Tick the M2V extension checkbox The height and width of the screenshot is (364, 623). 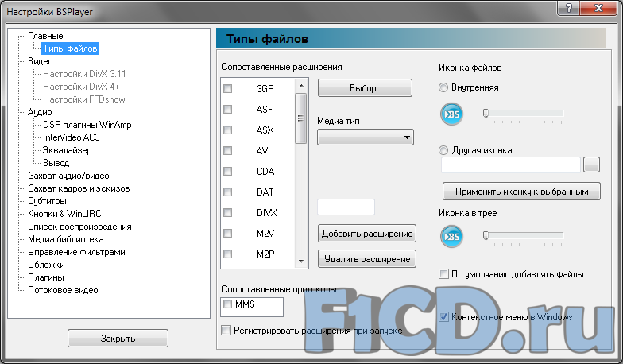click(227, 234)
